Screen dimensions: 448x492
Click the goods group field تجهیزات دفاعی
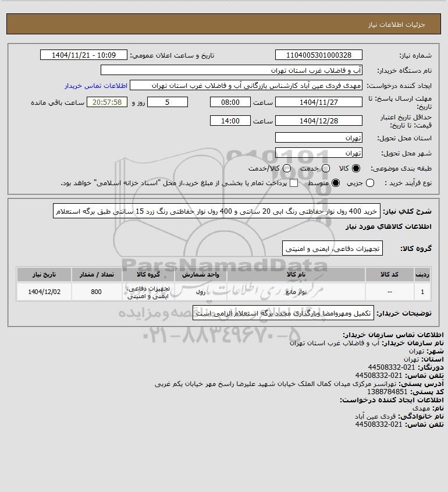point(332,248)
